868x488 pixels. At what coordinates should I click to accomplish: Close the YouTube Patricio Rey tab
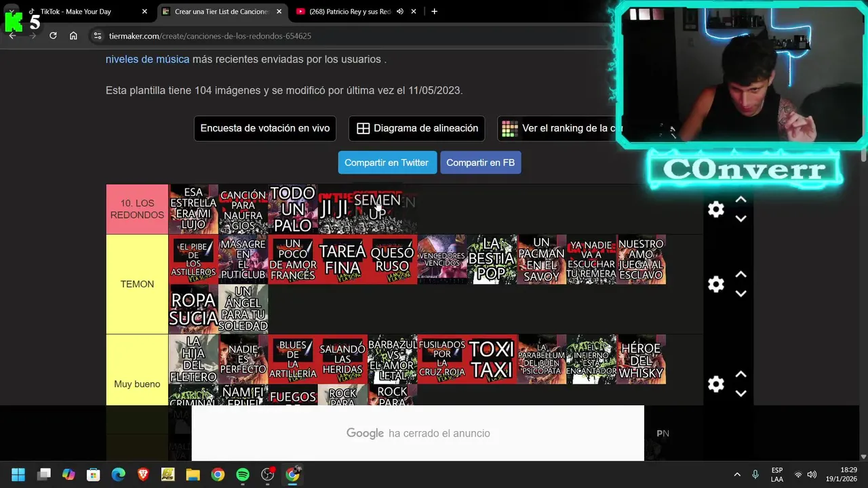(x=414, y=12)
